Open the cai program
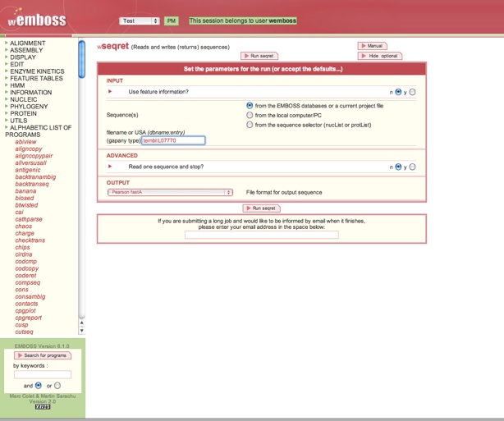 19,213
